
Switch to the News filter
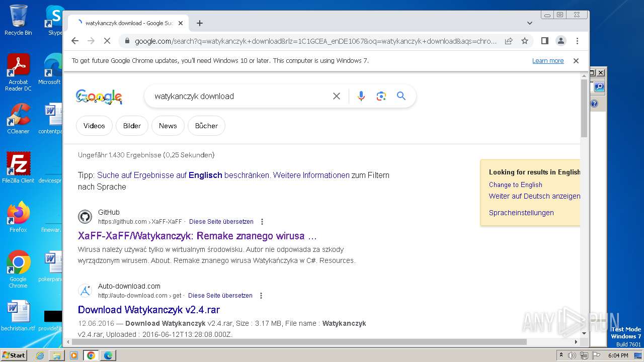coord(168,126)
